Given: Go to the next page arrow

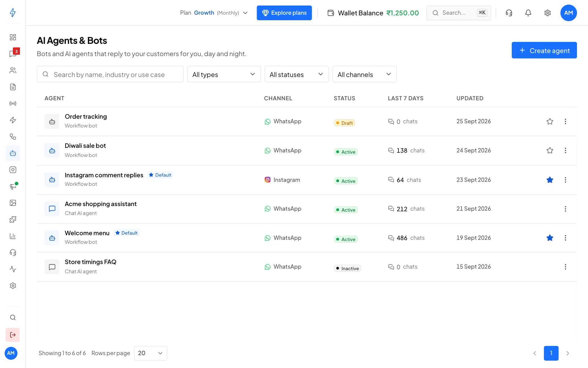Looking at the screenshot, I should 567,353.
